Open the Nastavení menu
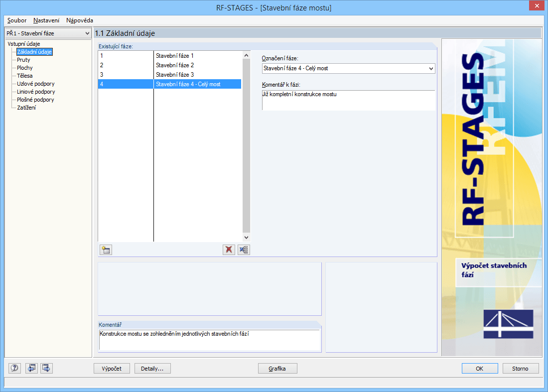The height and width of the screenshot is (392, 548). pyautogui.click(x=46, y=20)
